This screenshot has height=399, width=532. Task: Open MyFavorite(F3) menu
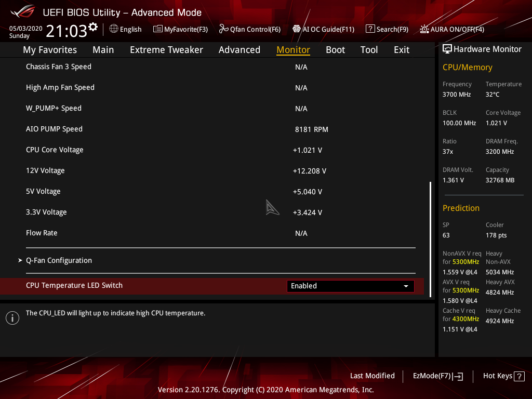(180, 29)
